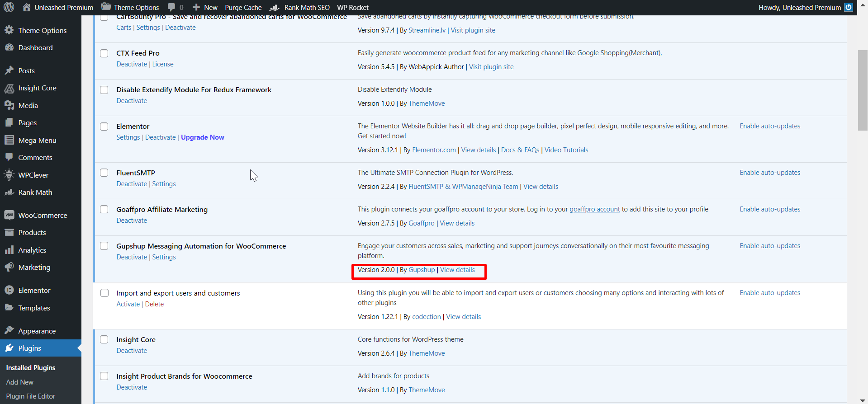Select the Insight Core plugin checkbox
The height and width of the screenshot is (404, 868).
click(104, 339)
